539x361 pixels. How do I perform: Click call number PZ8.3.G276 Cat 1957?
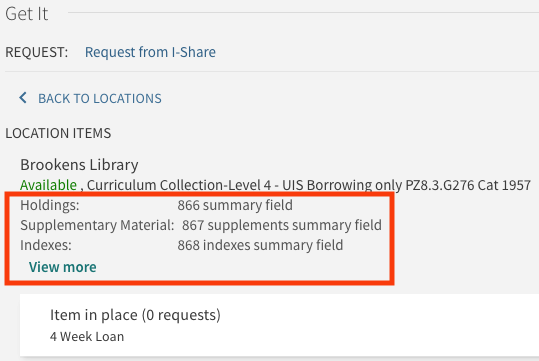(468, 185)
